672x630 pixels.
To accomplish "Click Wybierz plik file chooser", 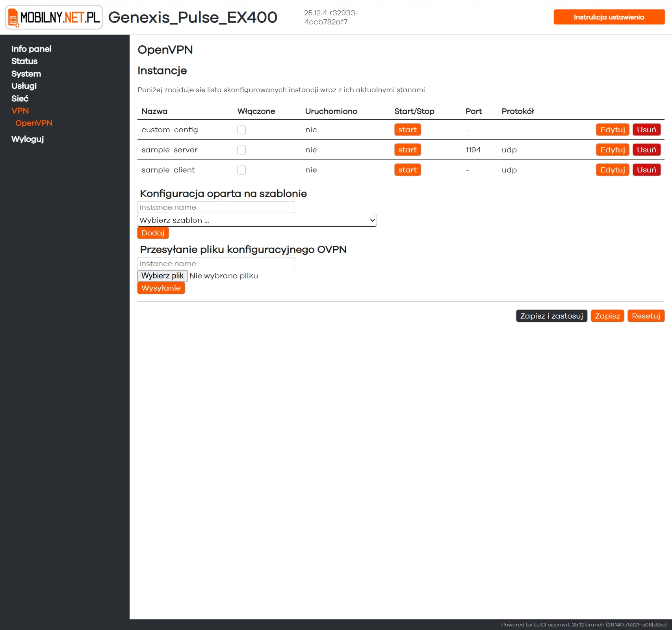I will pos(162,276).
